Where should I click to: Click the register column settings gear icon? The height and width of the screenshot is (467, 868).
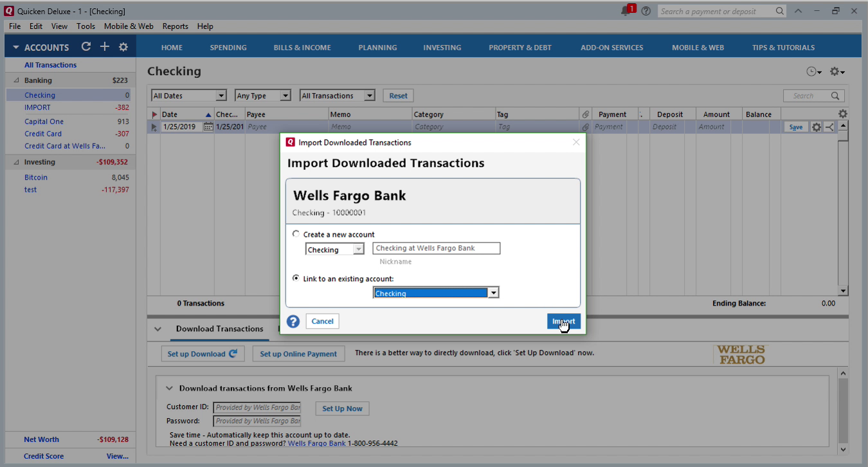843,114
